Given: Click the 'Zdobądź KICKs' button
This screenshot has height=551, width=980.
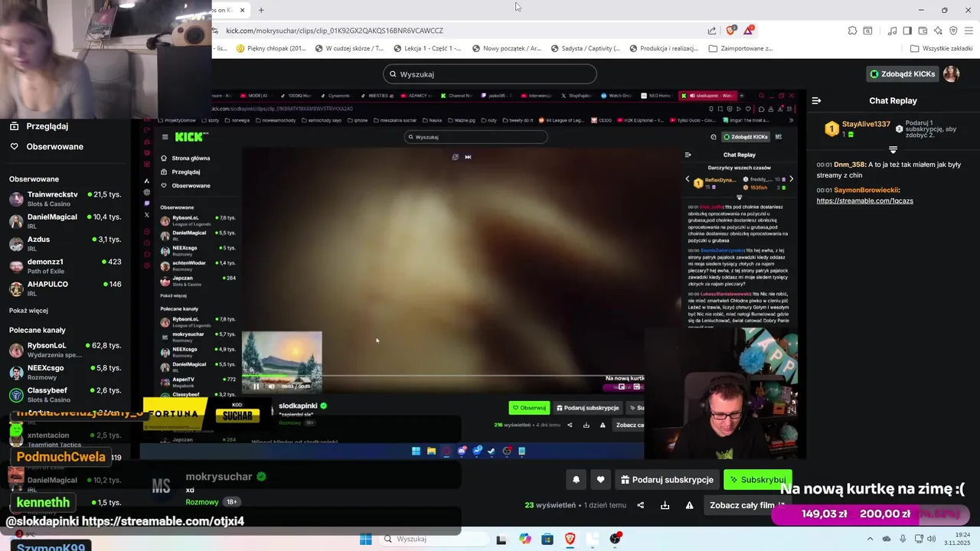Looking at the screenshot, I should coord(903,74).
